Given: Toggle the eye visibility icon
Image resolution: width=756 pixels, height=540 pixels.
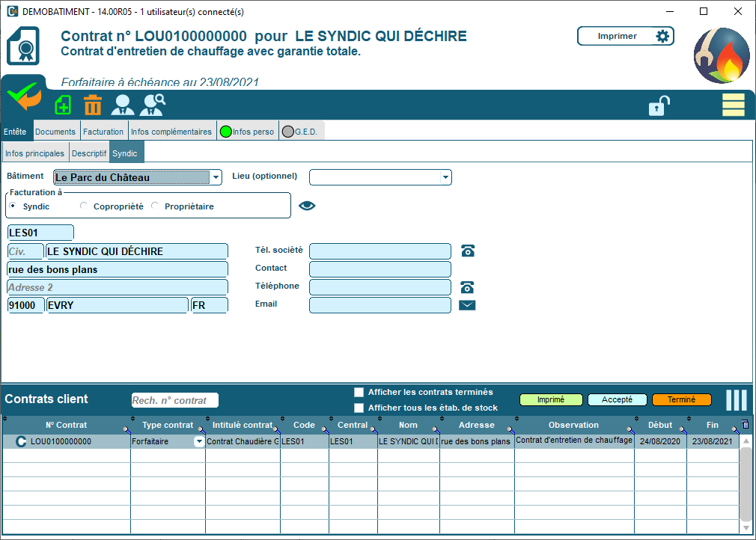Looking at the screenshot, I should [x=307, y=206].
